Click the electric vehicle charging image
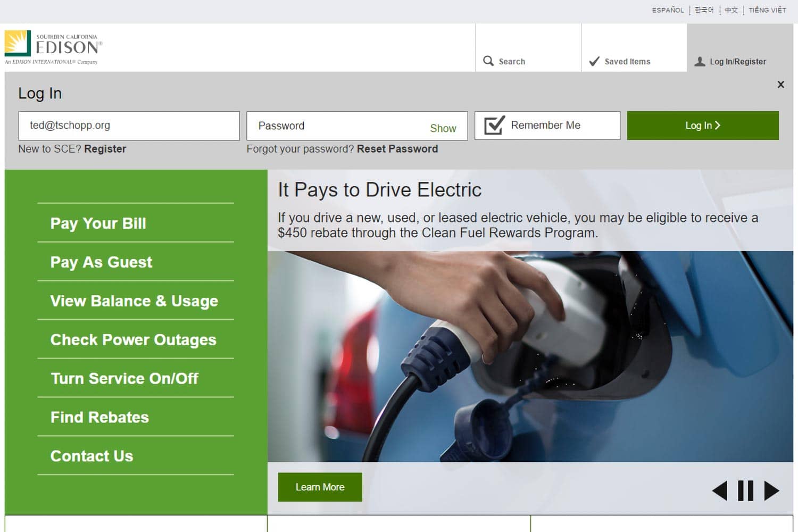 [x=530, y=356]
